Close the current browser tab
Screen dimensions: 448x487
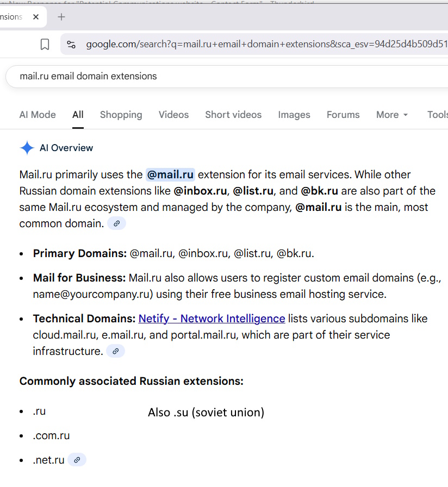tap(36, 17)
